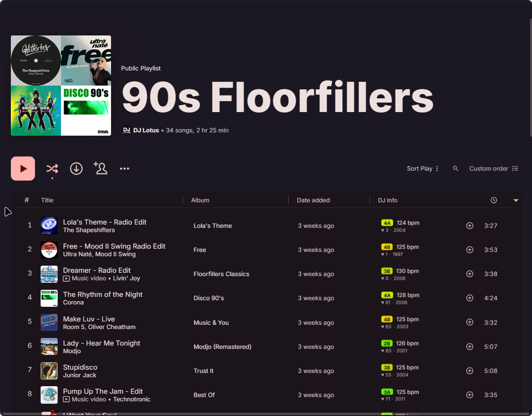The image size is (532, 416).
Task: Open the playlist cover collage image
Action: (61, 86)
